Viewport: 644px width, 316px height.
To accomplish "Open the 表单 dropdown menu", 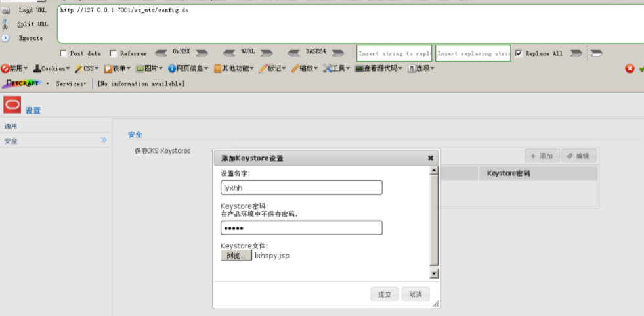I will pyautogui.click(x=118, y=68).
